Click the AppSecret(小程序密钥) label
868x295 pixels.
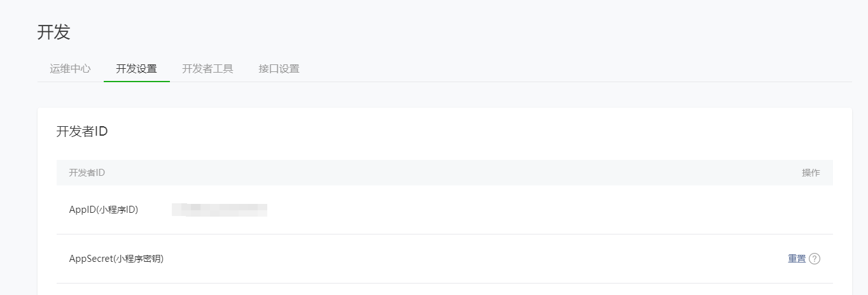click(x=116, y=259)
